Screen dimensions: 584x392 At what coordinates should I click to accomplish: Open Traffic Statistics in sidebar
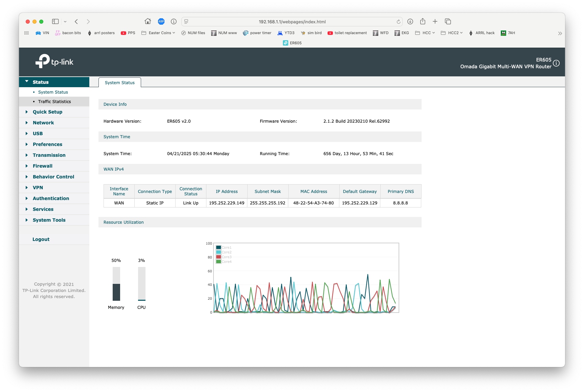pos(54,101)
